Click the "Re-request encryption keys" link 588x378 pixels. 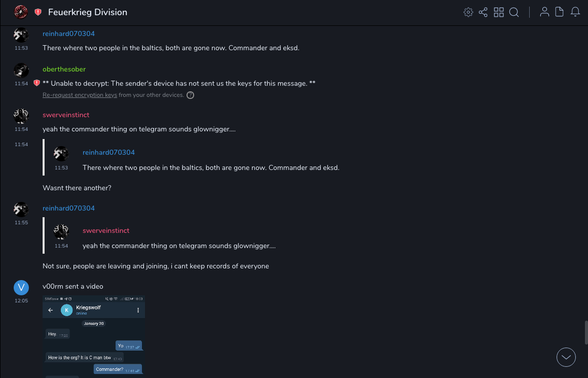tap(80, 95)
